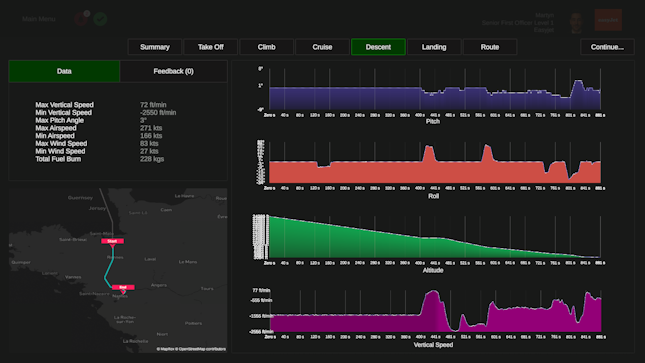
Task: Go to the Landing tab
Action: [x=434, y=47]
